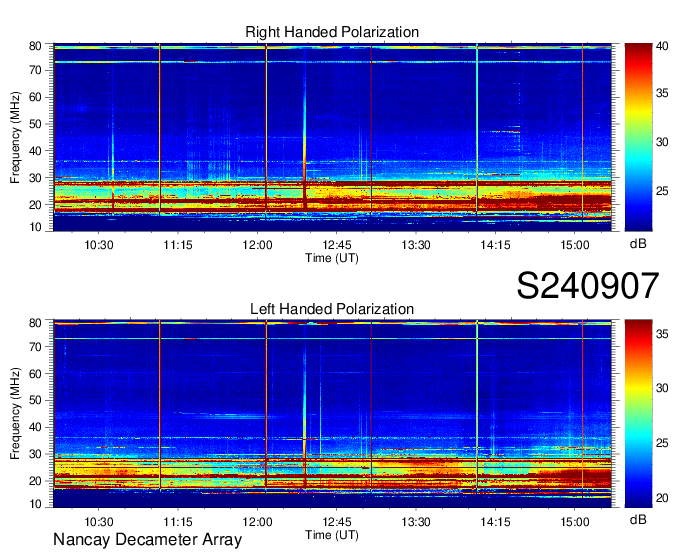Click the 12:45 tick of Right Handed plot

(337, 245)
